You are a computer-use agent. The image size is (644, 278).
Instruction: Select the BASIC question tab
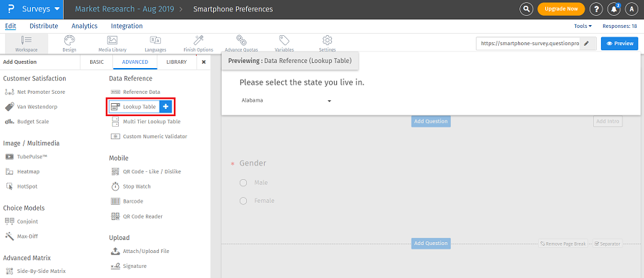pyautogui.click(x=97, y=62)
